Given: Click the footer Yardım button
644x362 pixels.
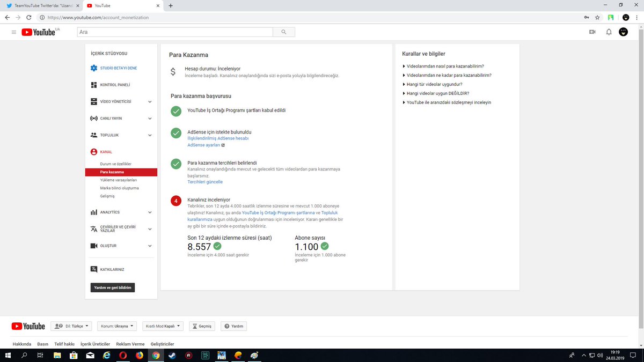Looking at the screenshot, I should pos(233,326).
